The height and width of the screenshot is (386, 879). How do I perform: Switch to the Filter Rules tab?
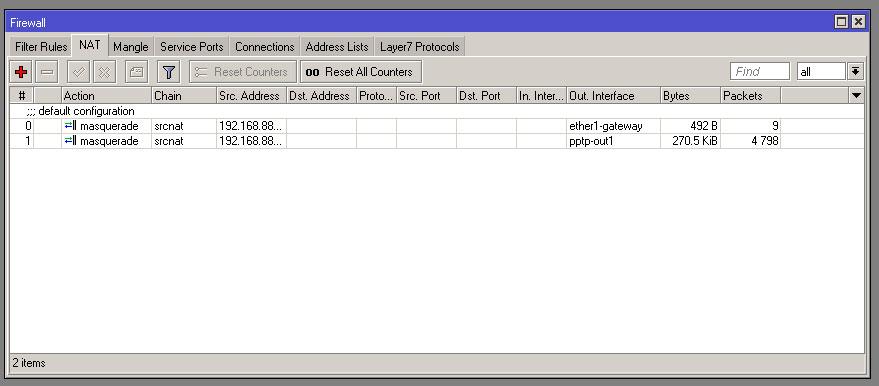[x=41, y=47]
